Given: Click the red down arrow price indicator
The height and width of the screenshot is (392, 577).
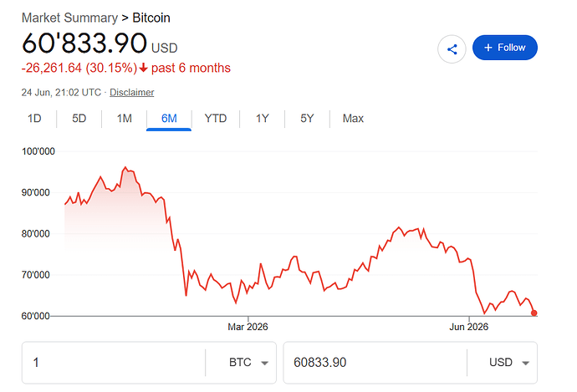Looking at the screenshot, I should (x=144, y=68).
